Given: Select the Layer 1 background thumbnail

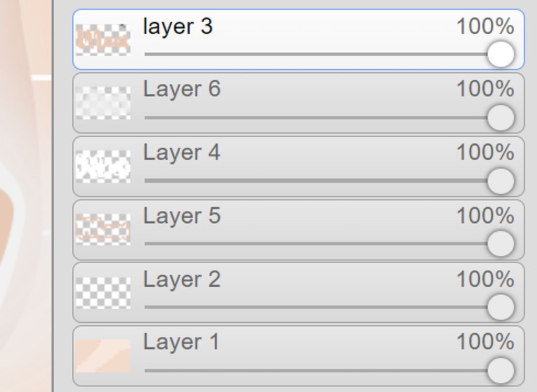Looking at the screenshot, I should click(x=103, y=356).
